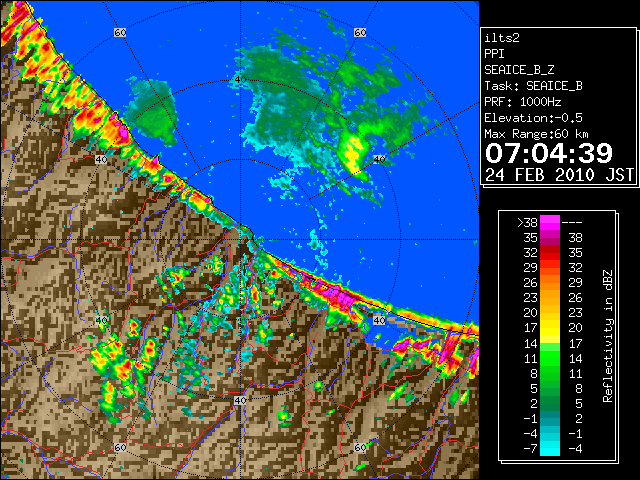The image size is (640, 480).
Task: Select the "PPI" scan type label
Action: tap(494, 54)
